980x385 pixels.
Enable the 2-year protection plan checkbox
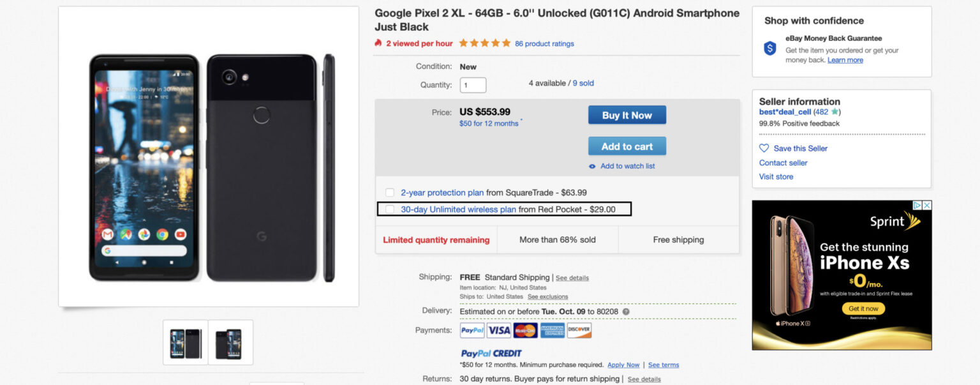(x=389, y=192)
